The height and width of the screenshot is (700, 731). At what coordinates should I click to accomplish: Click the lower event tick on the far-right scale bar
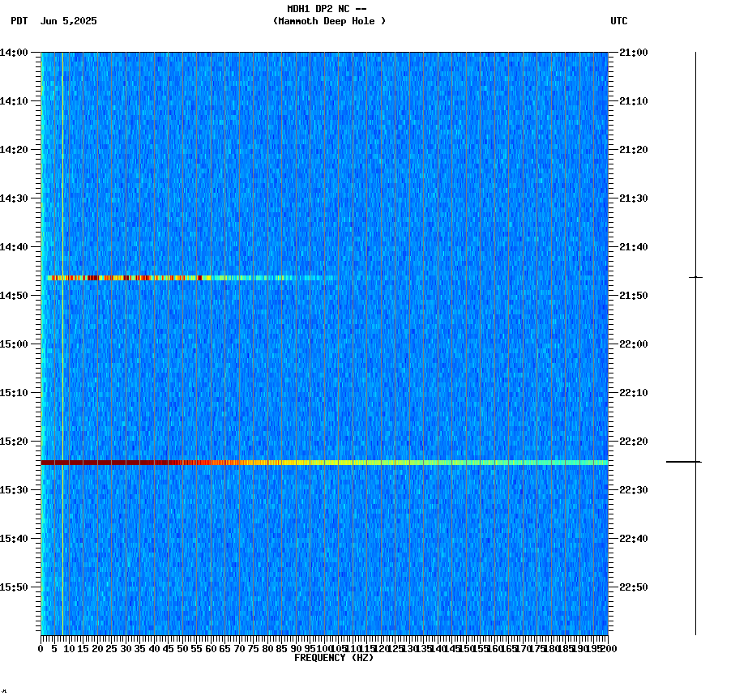tap(695, 462)
